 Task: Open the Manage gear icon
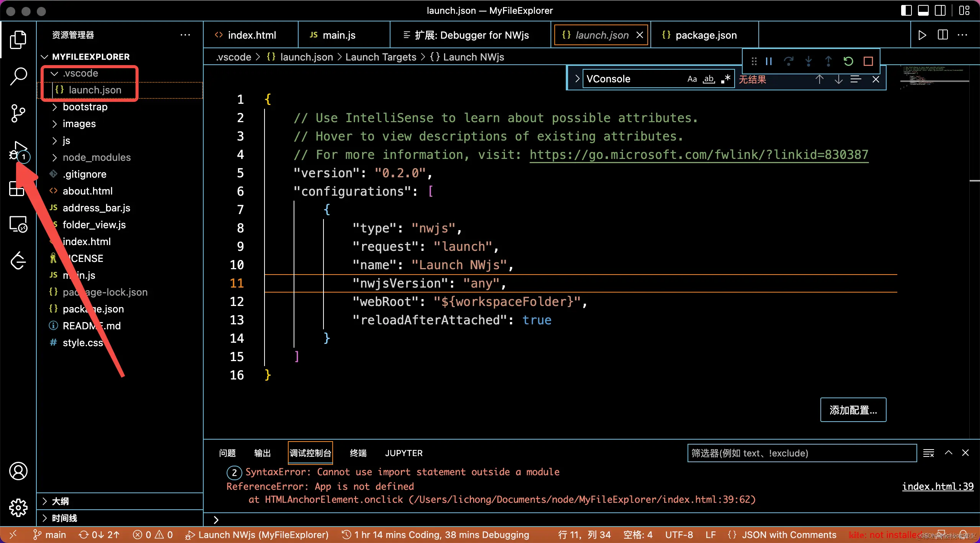(18, 508)
